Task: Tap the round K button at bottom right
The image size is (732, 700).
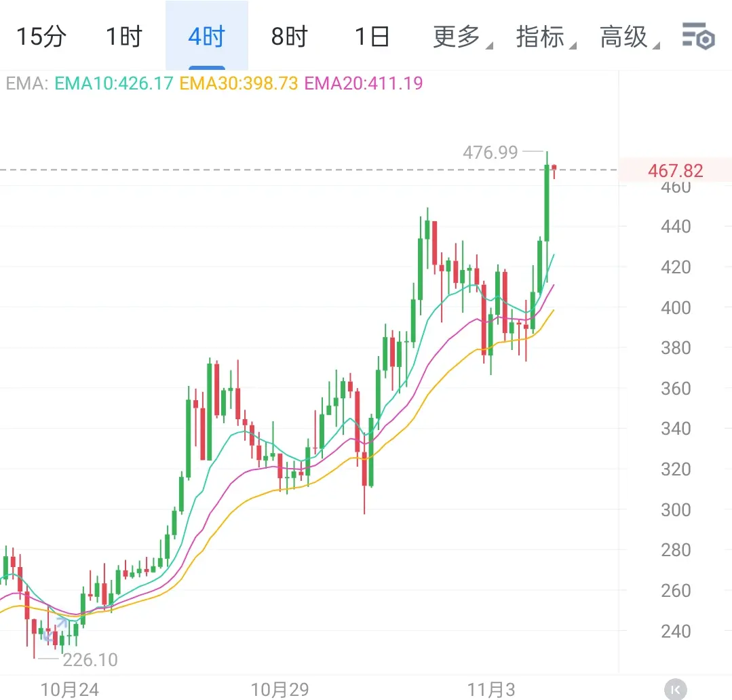Action: 675,690
